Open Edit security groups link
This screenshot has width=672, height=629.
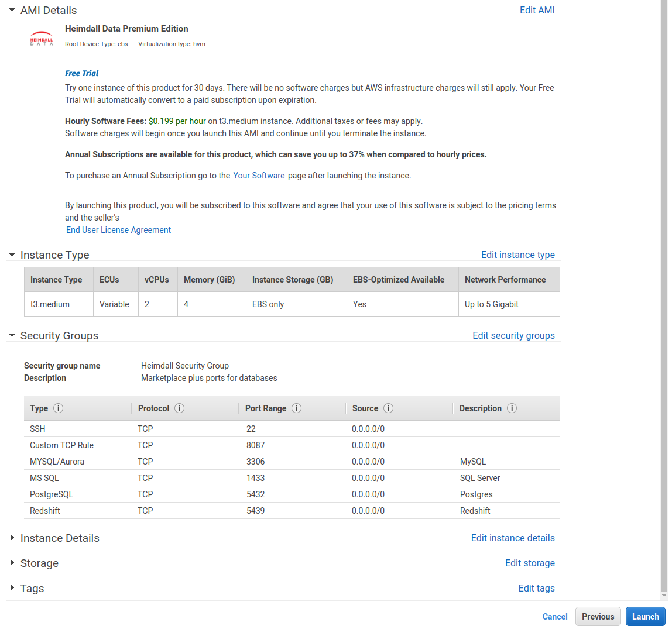(x=513, y=335)
